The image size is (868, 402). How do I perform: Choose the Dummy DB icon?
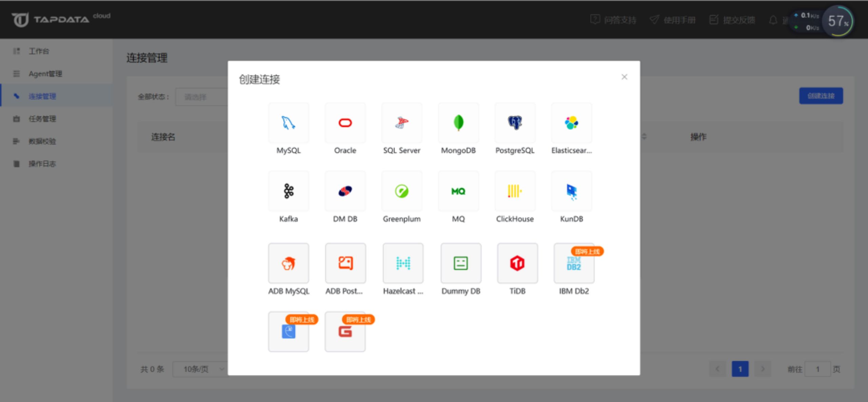point(460,263)
